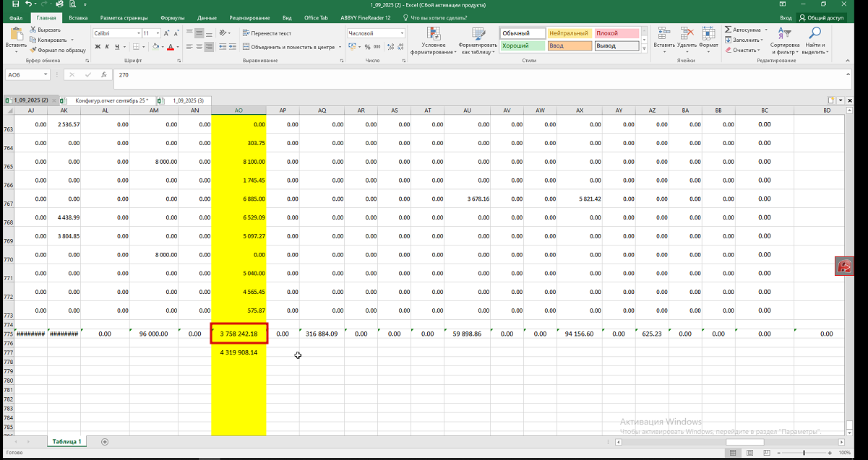Click the AutoSum sigma icon

click(729, 30)
